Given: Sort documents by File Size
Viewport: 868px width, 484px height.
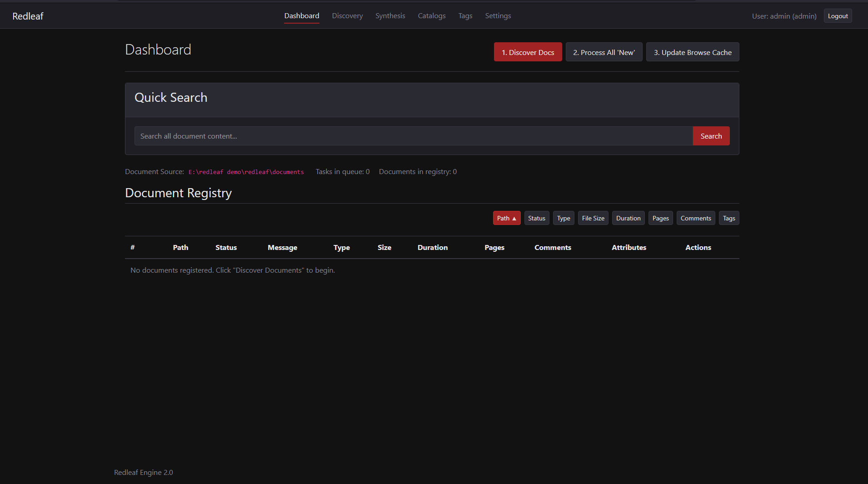Looking at the screenshot, I should [x=593, y=218].
